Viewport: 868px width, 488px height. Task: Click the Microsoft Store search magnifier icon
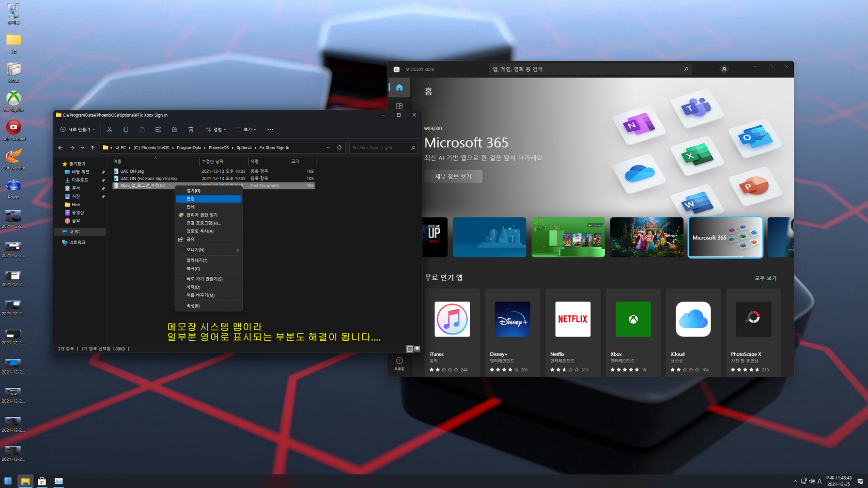[x=686, y=69]
